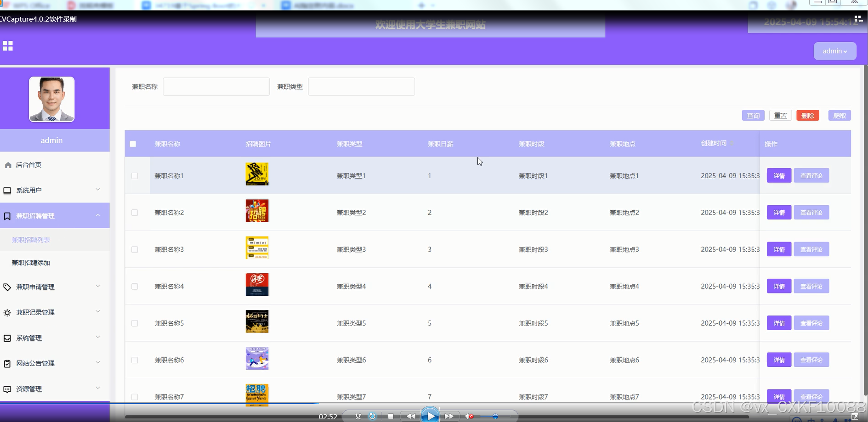Image resolution: width=868 pixels, height=422 pixels.
Task: Click the 兼职记录管理 sun icon
Action: click(7, 313)
